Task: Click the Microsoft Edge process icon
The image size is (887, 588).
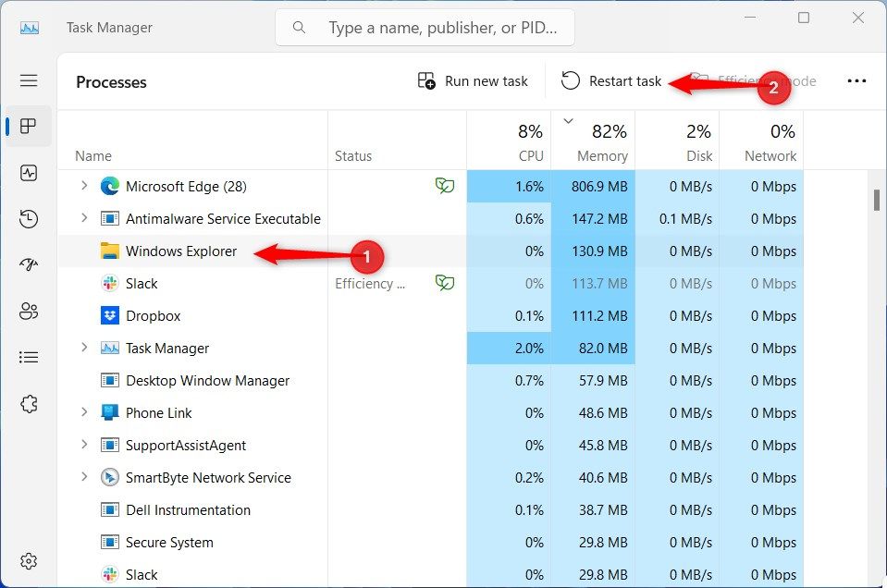Action: (110, 186)
